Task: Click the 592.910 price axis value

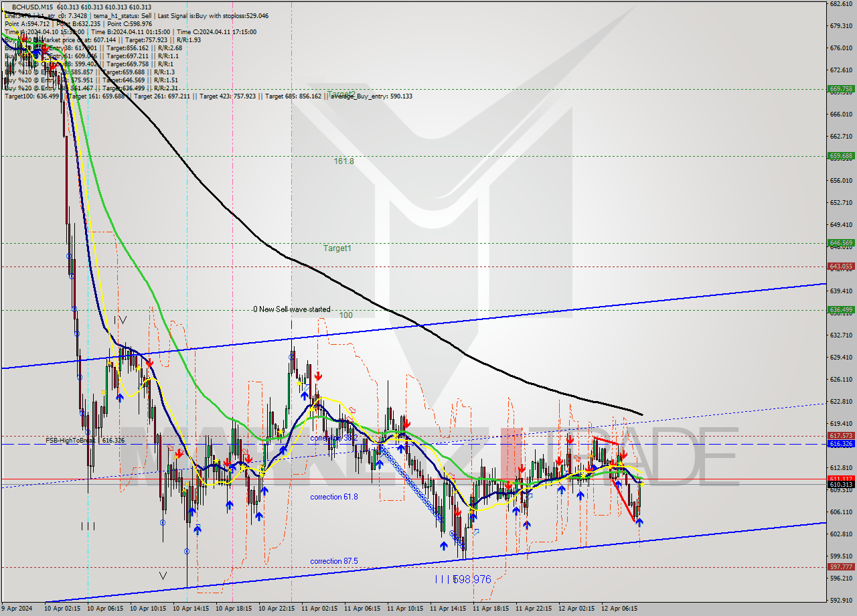Action: tap(841, 599)
